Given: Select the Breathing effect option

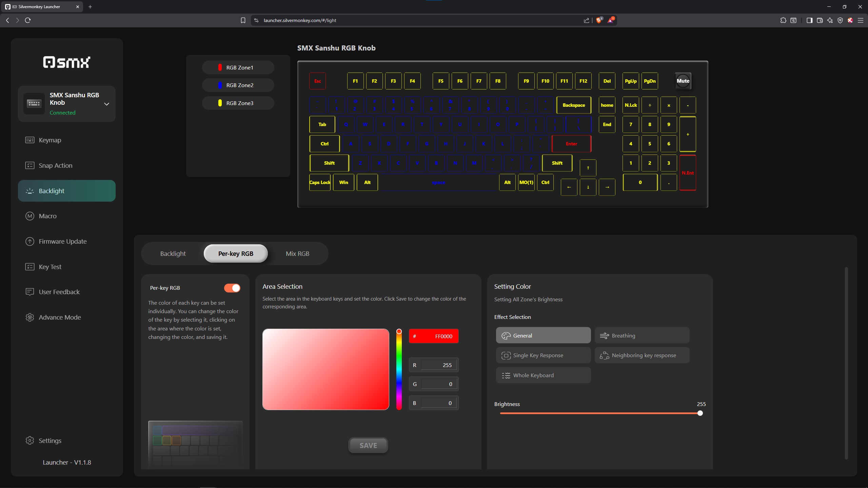Looking at the screenshot, I should (642, 335).
